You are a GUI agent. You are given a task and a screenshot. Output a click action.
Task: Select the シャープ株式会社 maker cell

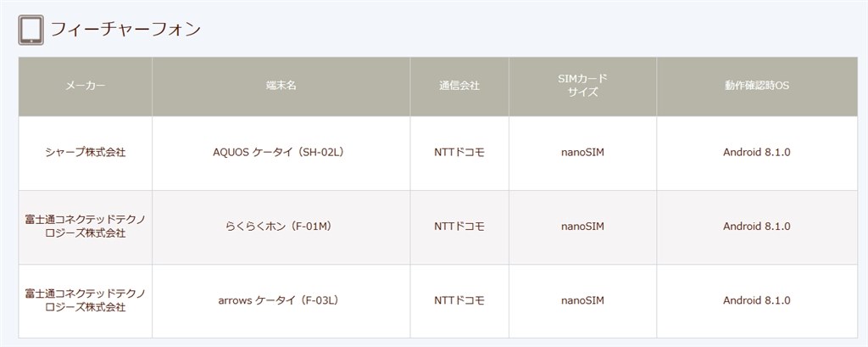pos(85,153)
